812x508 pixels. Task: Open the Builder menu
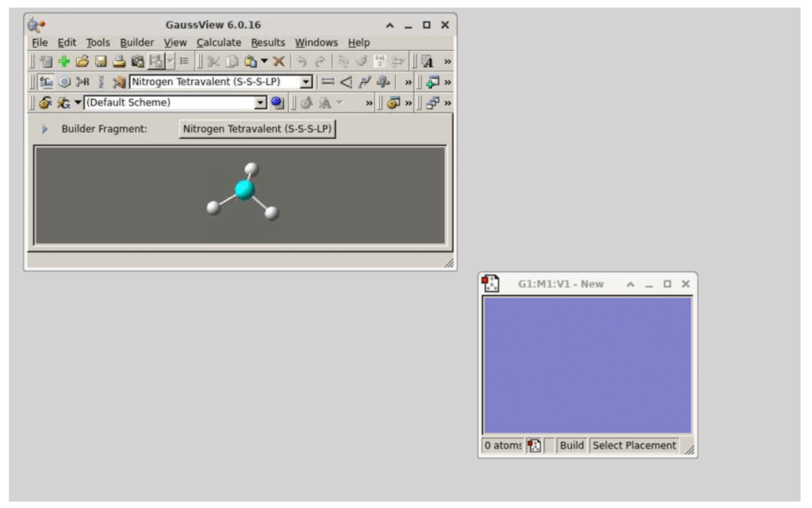pyautogui.click(x=137, y=43)
